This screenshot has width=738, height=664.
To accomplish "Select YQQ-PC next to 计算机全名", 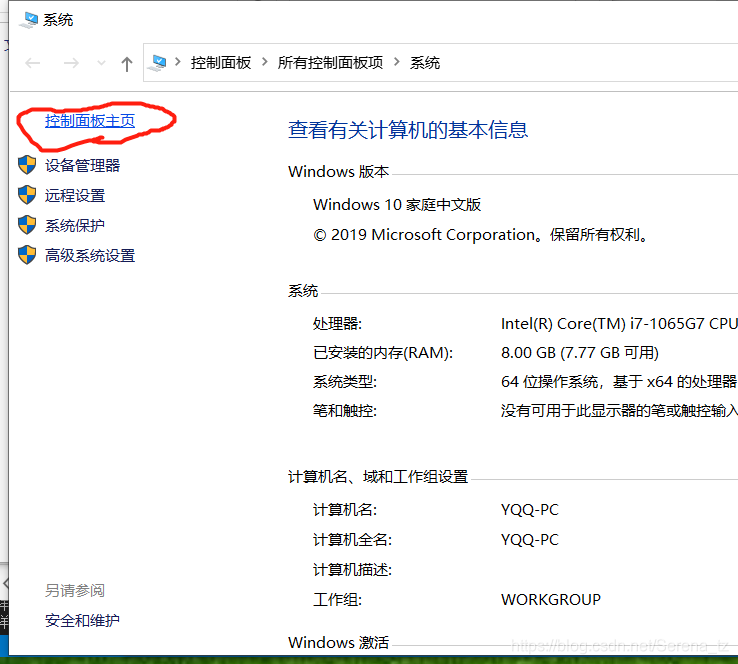I will coord(530,540).
